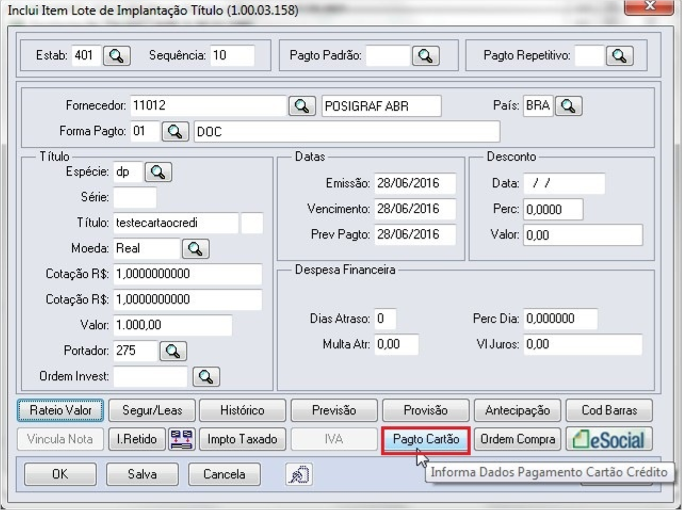
Task: Focus the Sequência field showing 10
Action: 232,56
